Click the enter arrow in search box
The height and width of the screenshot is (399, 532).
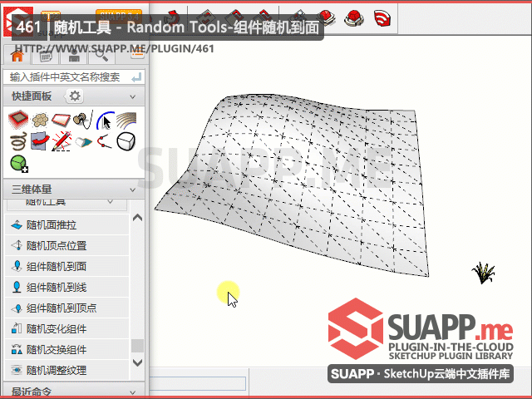pos(136,78)
